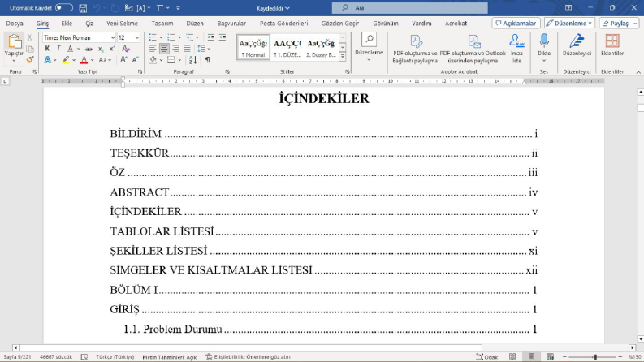Switch to print layout view in status bar
This screenshot has height=362, width=644.
[x=531, y=357]
